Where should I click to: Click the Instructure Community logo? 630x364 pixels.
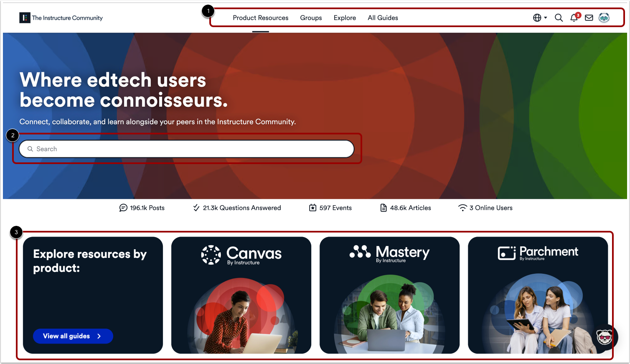point(61,18)
